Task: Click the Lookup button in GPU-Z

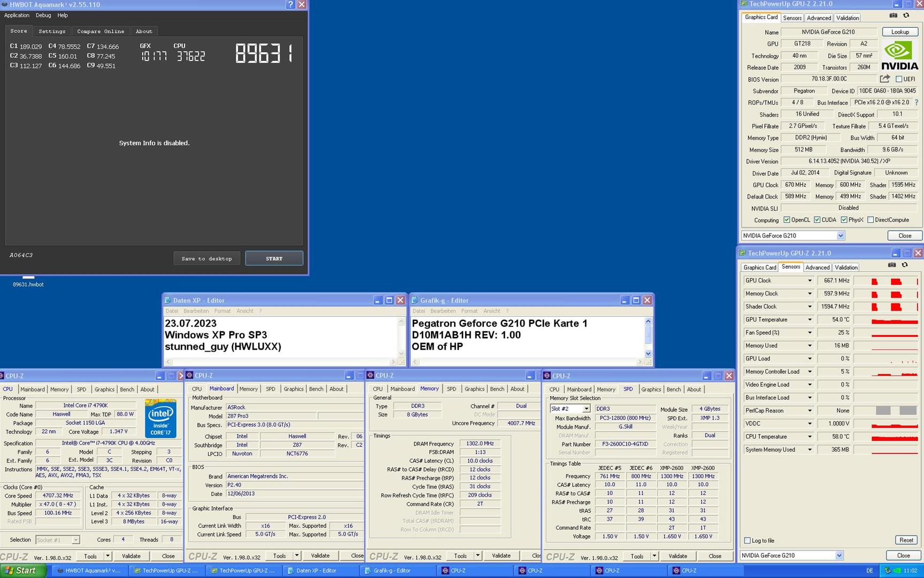Action: click(x=900, y=32)
